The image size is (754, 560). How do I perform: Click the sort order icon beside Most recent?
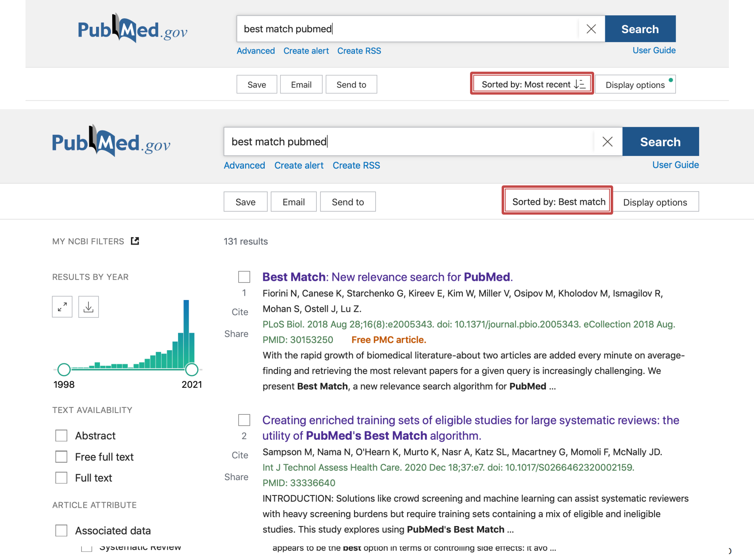pos(580,84)
